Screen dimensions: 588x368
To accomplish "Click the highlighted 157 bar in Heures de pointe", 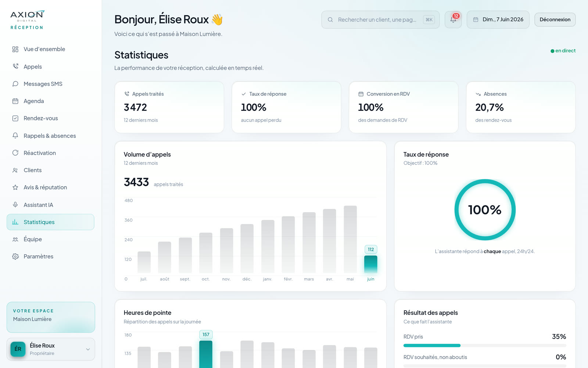I will coord(206,354).
